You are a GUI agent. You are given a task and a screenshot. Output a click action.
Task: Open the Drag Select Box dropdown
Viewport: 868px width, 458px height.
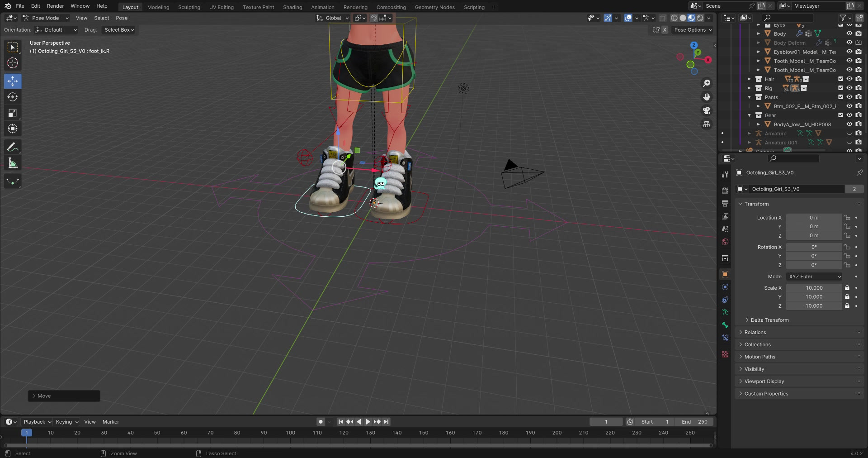119,30
